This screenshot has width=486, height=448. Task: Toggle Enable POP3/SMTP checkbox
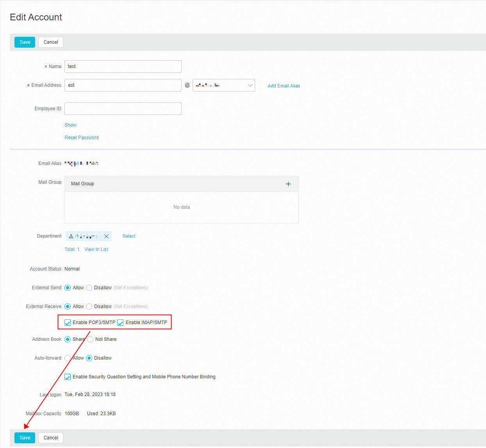(x=68, y=323)
